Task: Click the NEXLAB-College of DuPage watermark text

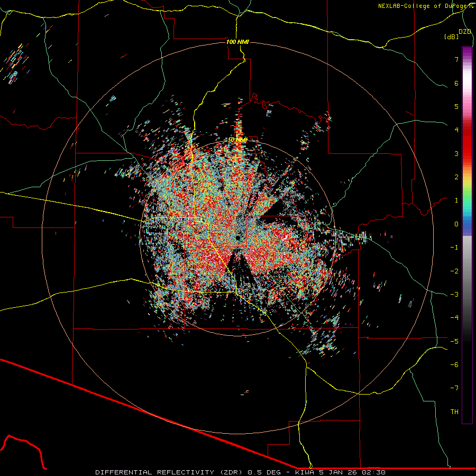Action: [x=426, y=6]
